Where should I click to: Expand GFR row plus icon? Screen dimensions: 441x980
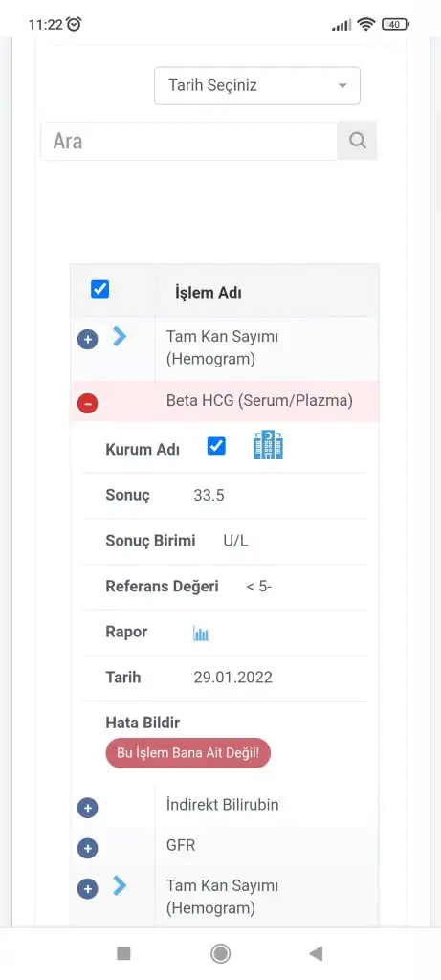(87, 849)
